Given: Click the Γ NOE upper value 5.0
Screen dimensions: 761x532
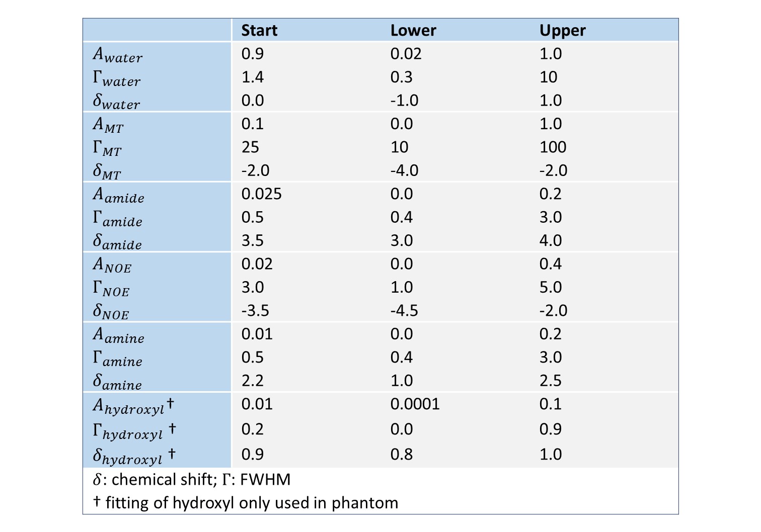Looking at the screenshot, I should point(550,287).
